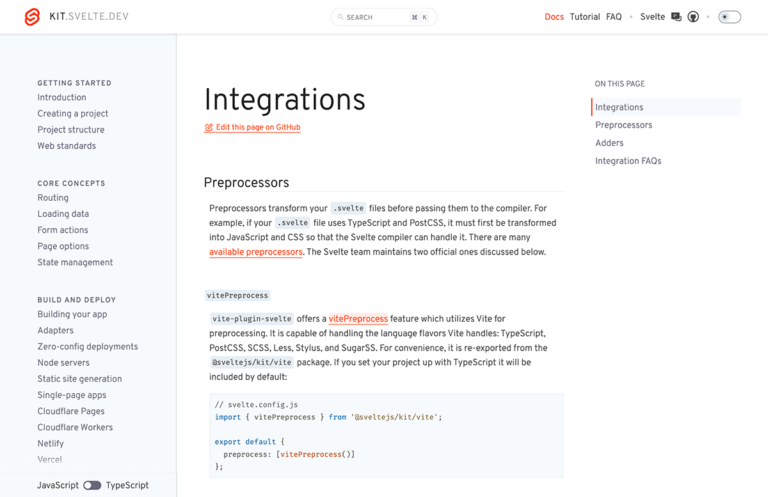Open Vercel page in sidebar
This screenshot has height=497, width=768.
(x=49, y=460)
